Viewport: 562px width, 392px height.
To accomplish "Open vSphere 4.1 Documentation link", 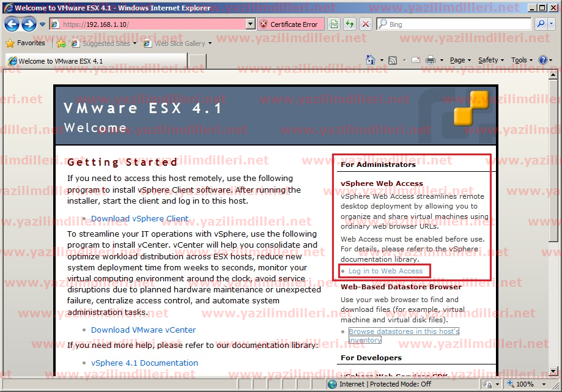I will (144, 363).
